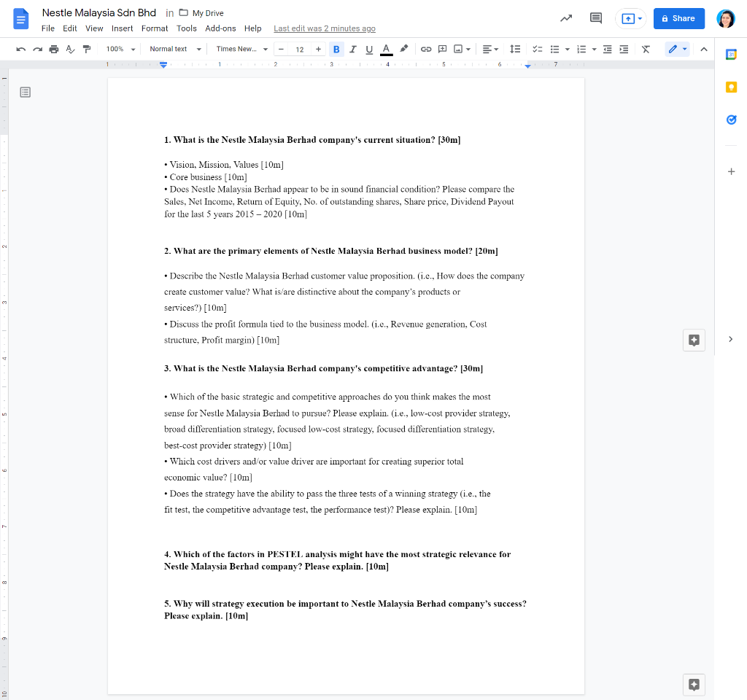Viewport: 747px width, 700px height.
Task: Open the Times New Roman font dropdown
Action: [241, 49]
